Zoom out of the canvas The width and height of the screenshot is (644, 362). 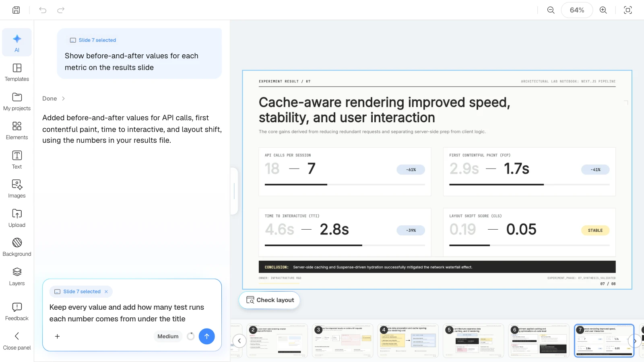tap(551, 10)
